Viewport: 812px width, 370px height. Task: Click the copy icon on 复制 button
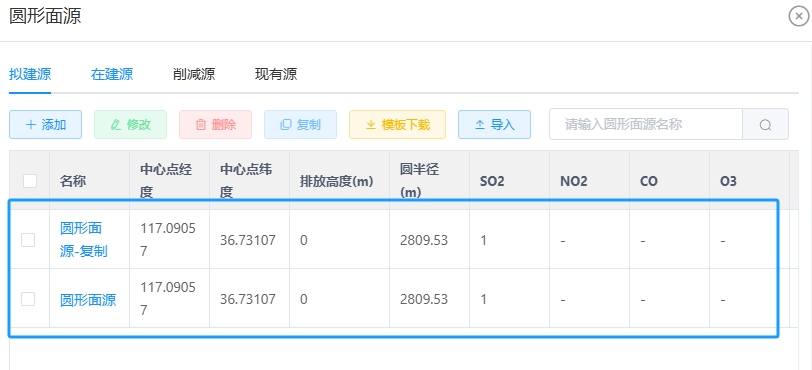pos(286,125)
